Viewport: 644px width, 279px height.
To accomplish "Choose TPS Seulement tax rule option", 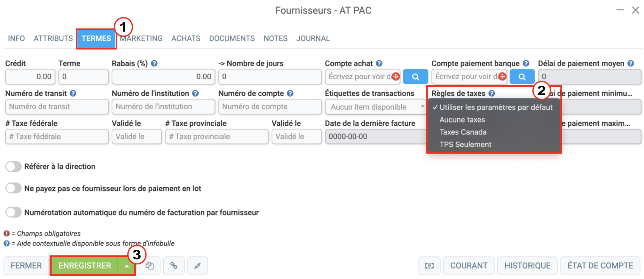I will [x=465, y=145].
